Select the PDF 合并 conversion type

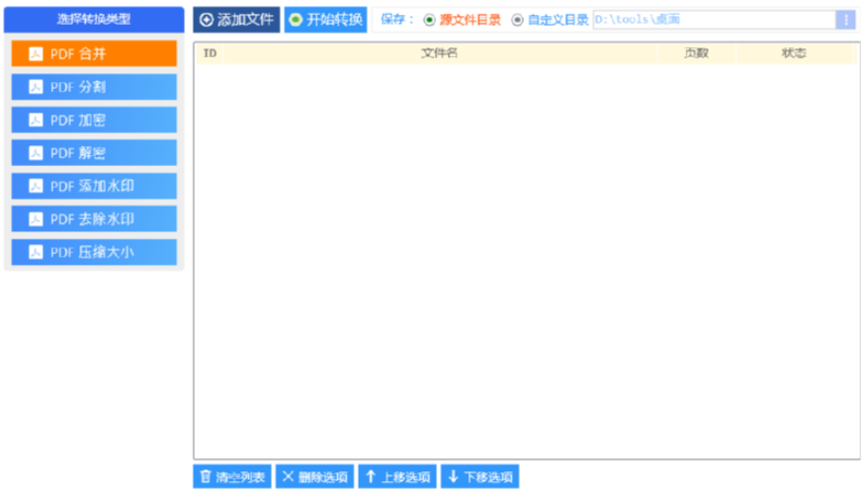point(94,53)
